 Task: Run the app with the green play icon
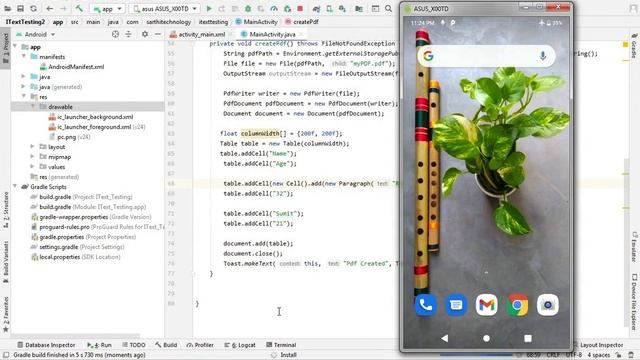(209, 8)
